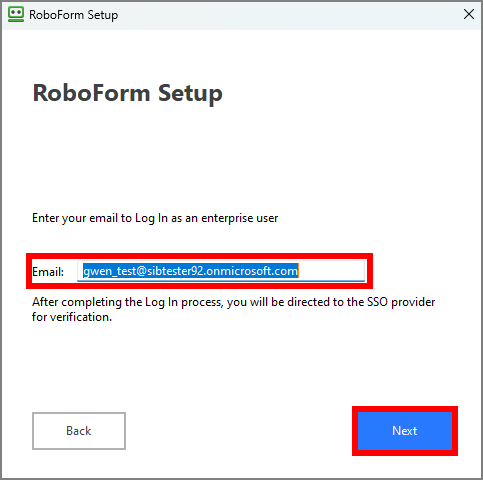This screenshot has height=480, width=483.
Task: Click blank area between Back and Next buttons
Action: tap(238, 431)
